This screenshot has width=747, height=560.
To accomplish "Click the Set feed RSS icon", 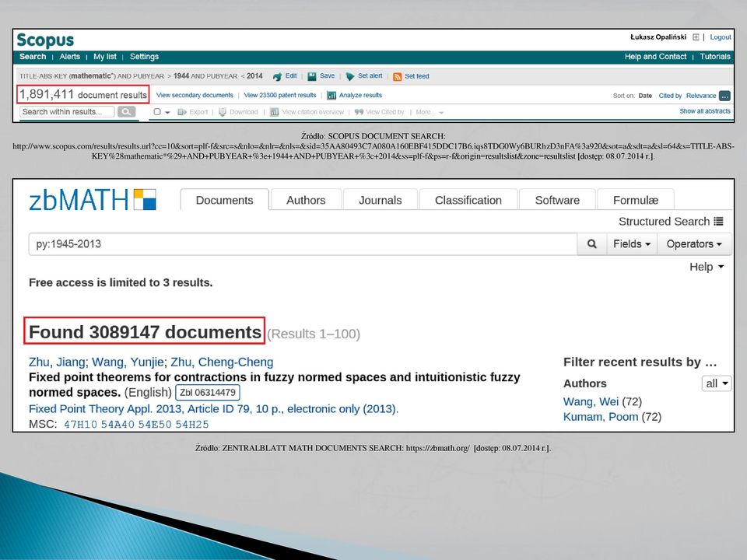I will pyautogui.click(x=398, y=77).
